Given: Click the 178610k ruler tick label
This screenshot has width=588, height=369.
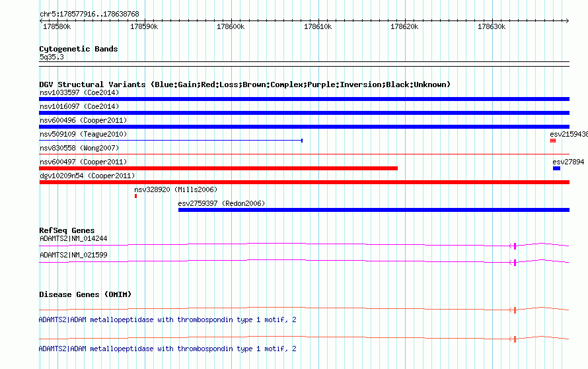Looking at the screenshot, I should pos(318,26).
